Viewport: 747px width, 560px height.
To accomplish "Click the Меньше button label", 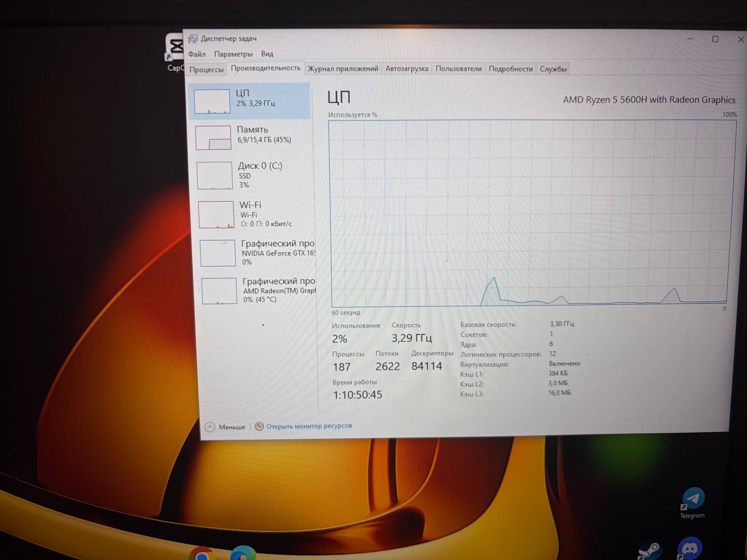I will tap(232, 427).
